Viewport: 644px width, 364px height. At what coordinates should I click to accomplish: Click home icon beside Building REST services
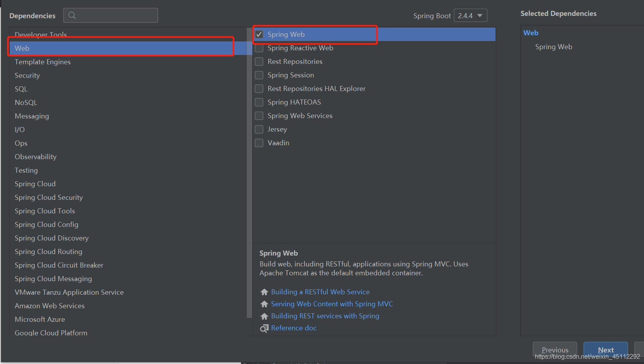[264, 316]
